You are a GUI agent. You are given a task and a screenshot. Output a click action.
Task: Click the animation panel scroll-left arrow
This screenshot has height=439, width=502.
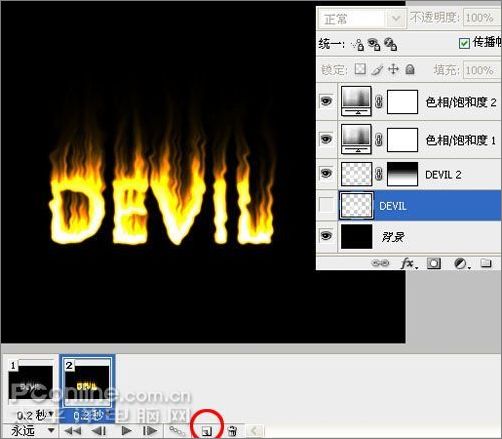tap(255, 431)
